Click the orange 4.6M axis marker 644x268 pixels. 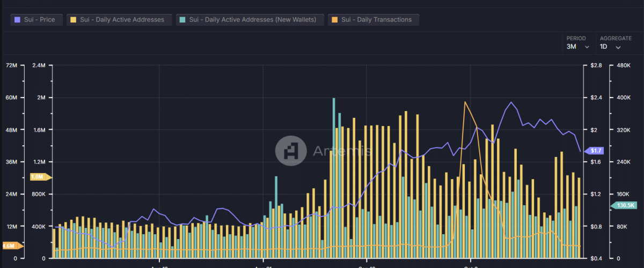click(x=11, y=246)
